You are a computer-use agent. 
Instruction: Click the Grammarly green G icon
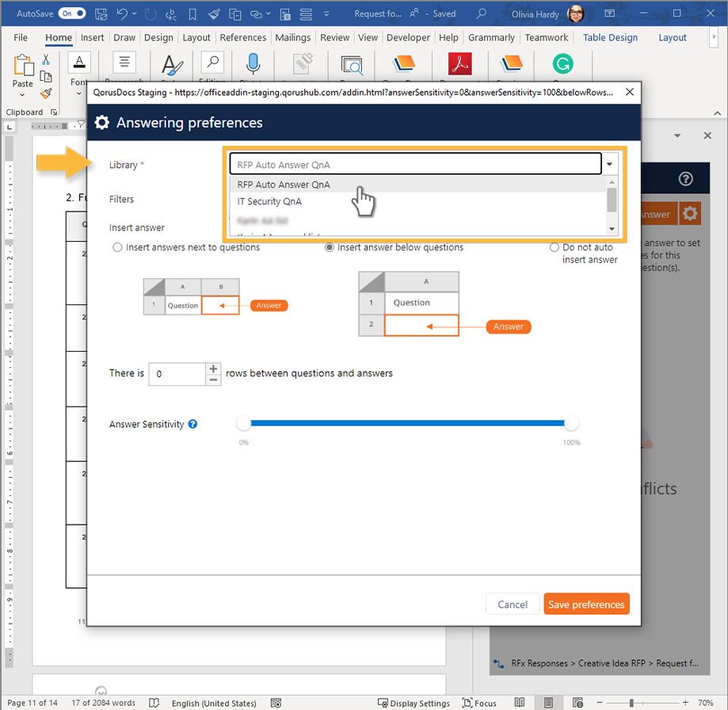coord(562,63)
